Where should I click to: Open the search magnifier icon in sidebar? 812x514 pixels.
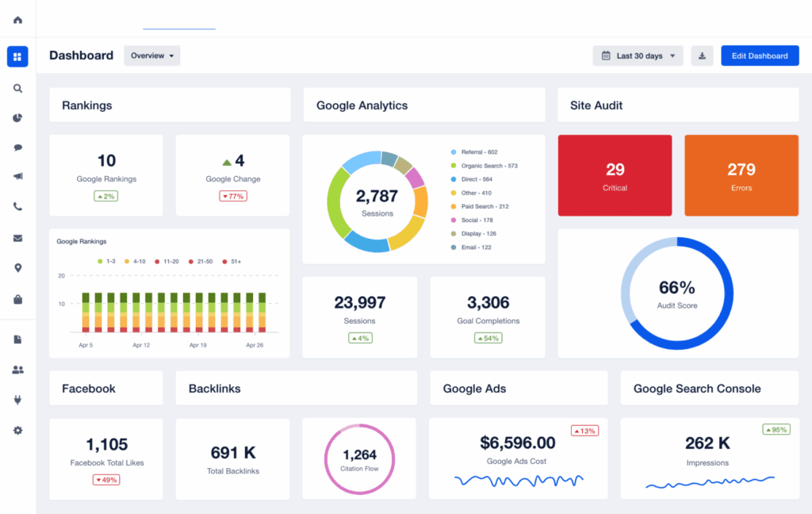click(17, 89)
